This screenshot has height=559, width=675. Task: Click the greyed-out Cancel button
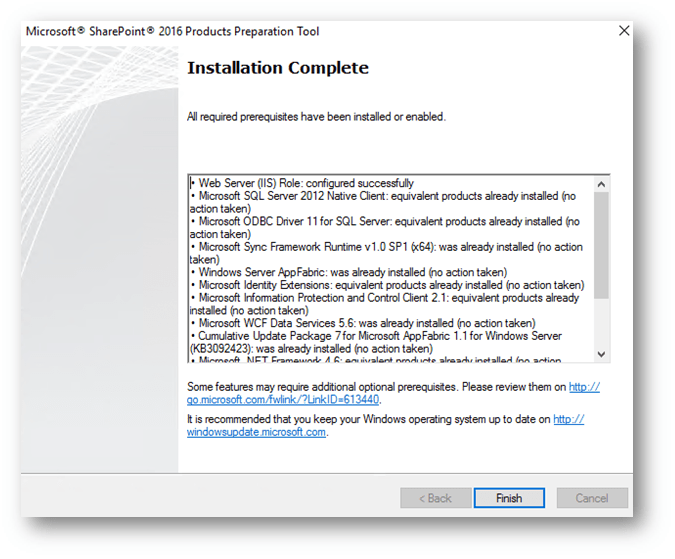tap(591, 498)
